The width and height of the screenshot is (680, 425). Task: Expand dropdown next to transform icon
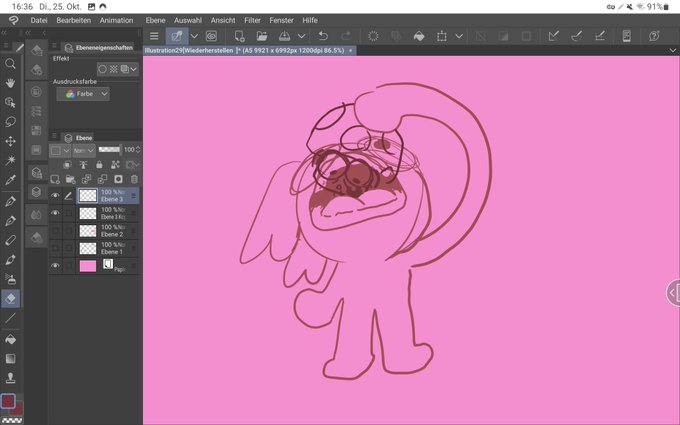459,36
